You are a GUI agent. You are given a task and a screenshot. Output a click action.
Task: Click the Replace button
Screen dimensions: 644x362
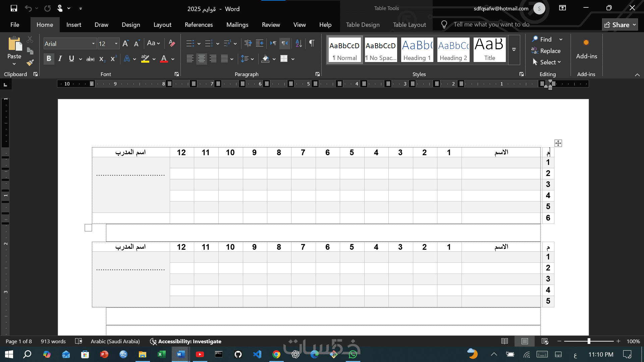[546, 51]
